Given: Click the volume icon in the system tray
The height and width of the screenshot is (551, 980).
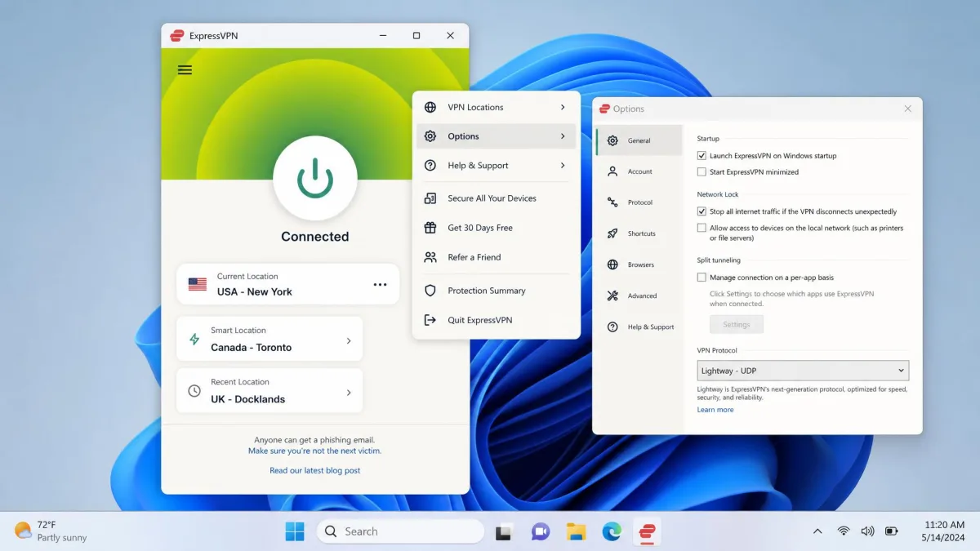Looking at the screenshot, I should [867, 531].
